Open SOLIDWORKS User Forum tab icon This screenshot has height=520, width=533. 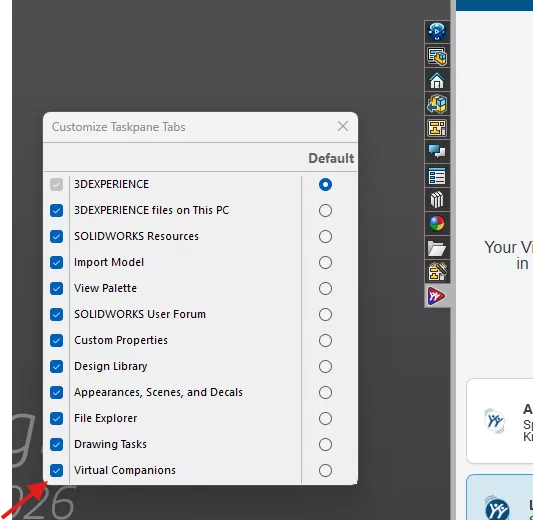pos(437,152)
